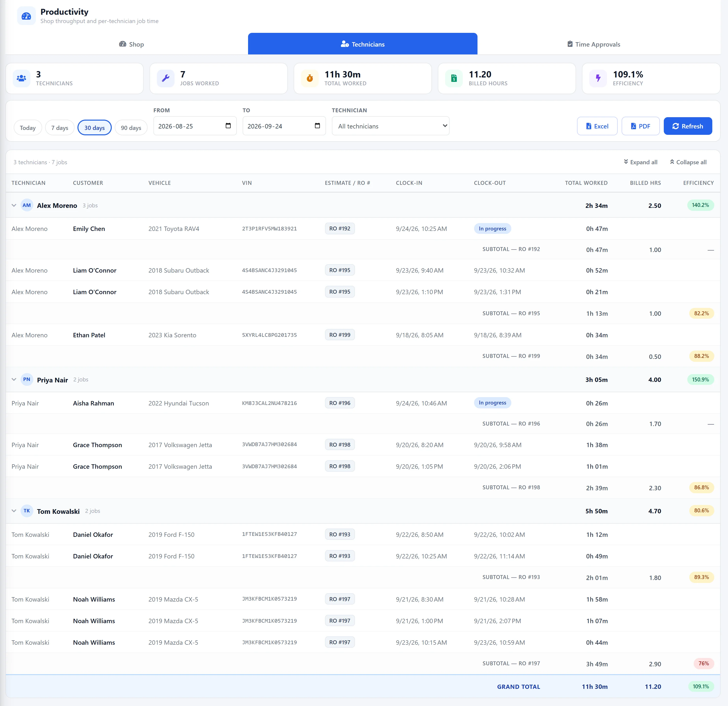Select the 90 days range filter

click(x=131, y=128)
